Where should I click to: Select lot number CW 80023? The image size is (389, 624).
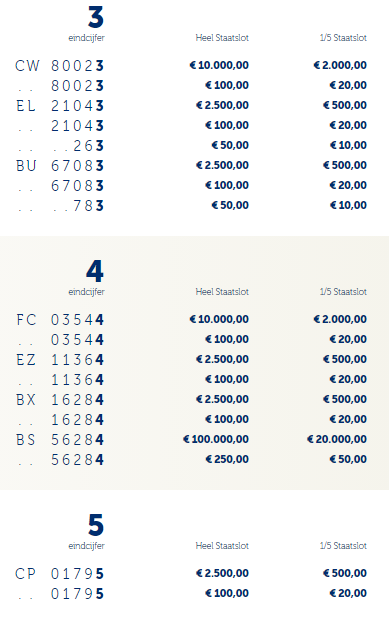click(59, 65)
